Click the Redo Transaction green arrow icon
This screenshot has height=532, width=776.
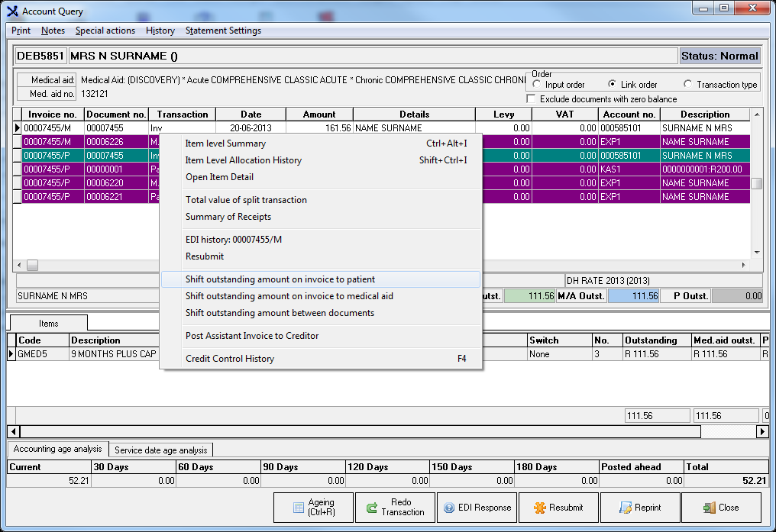(372, 508)
